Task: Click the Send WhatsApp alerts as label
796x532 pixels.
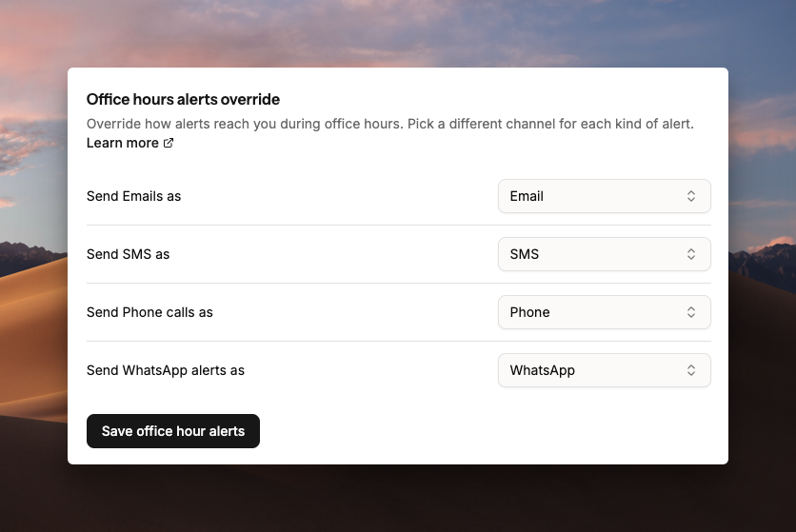Action: tap(166, 370)
